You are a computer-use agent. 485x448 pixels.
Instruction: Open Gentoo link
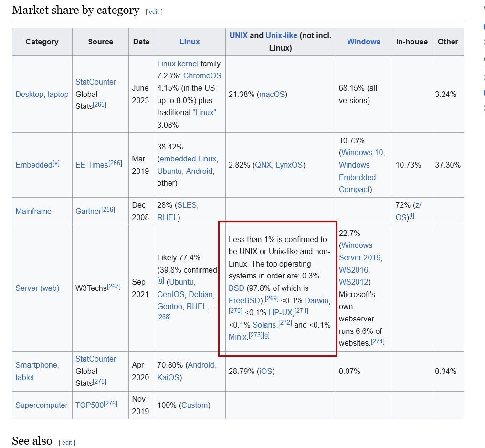170,306
